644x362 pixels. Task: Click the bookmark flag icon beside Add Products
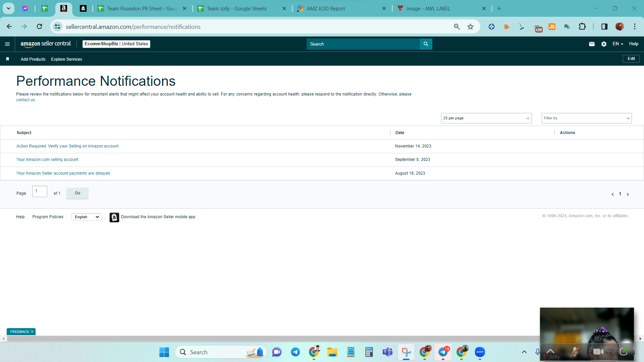(7, 59)
